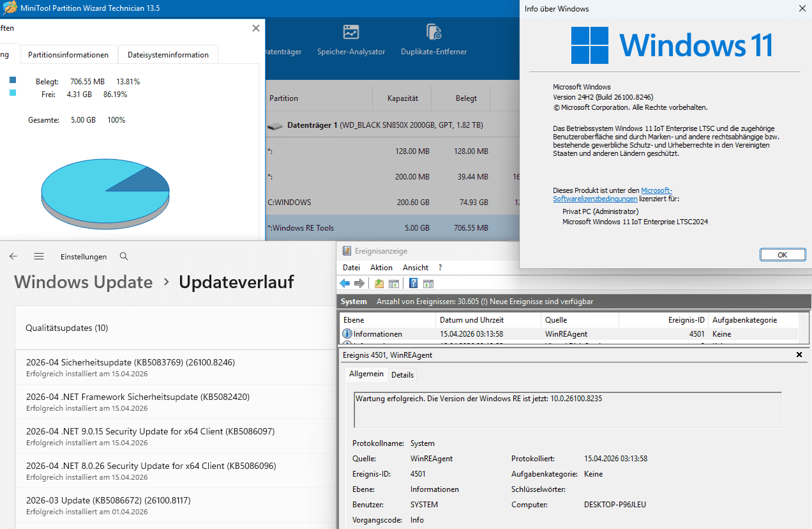Viewport: 812px width, 529px height.
Task: Open the Aktion menu
Action: [x=381, y=268]
